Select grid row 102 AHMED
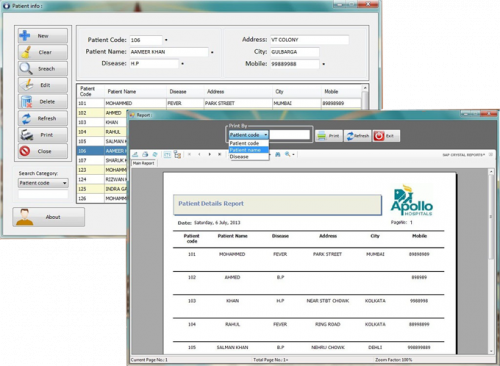 [x=102, y=113]
